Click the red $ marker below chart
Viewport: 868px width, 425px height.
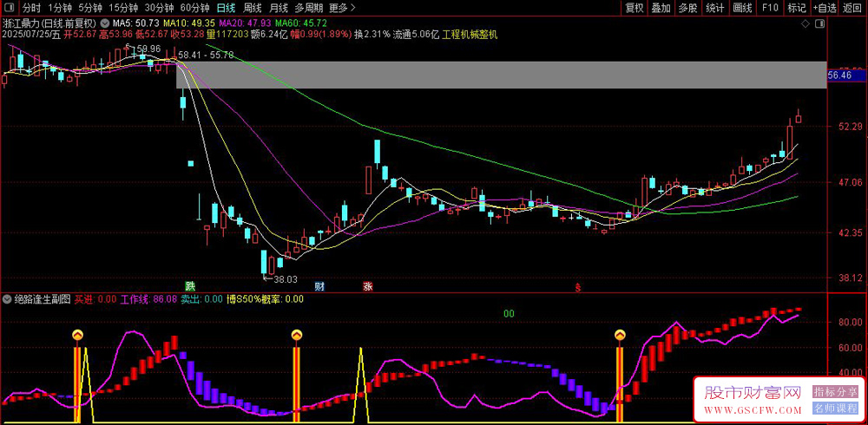[578, 287]
